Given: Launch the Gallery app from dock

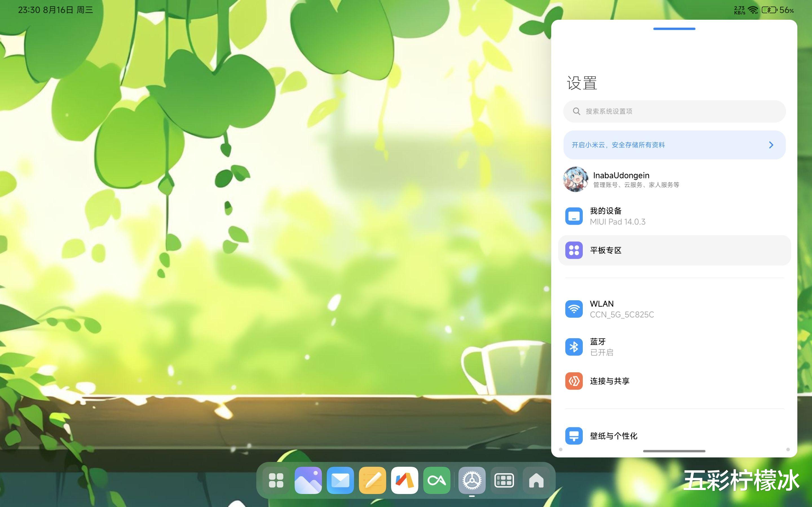Looking at the screenshot, I should click(x=308, y=480).
